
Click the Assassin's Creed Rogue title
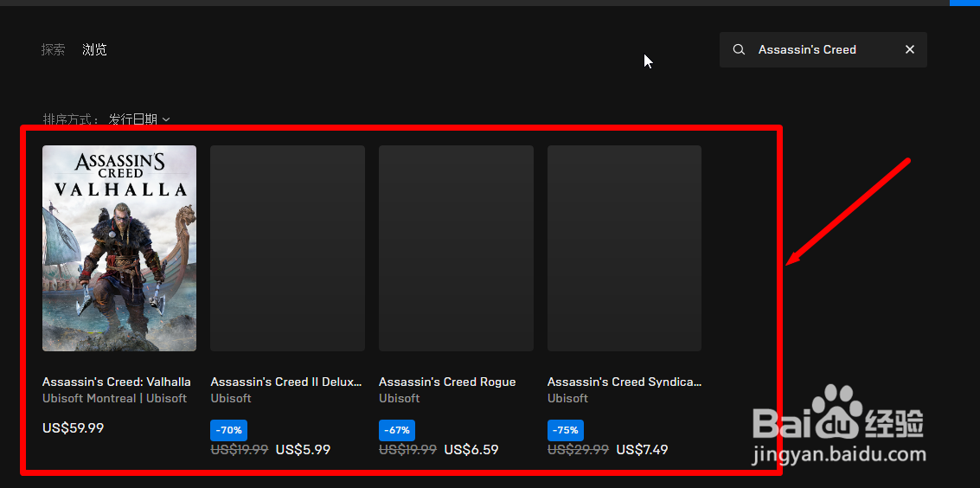tap(447, 382)
